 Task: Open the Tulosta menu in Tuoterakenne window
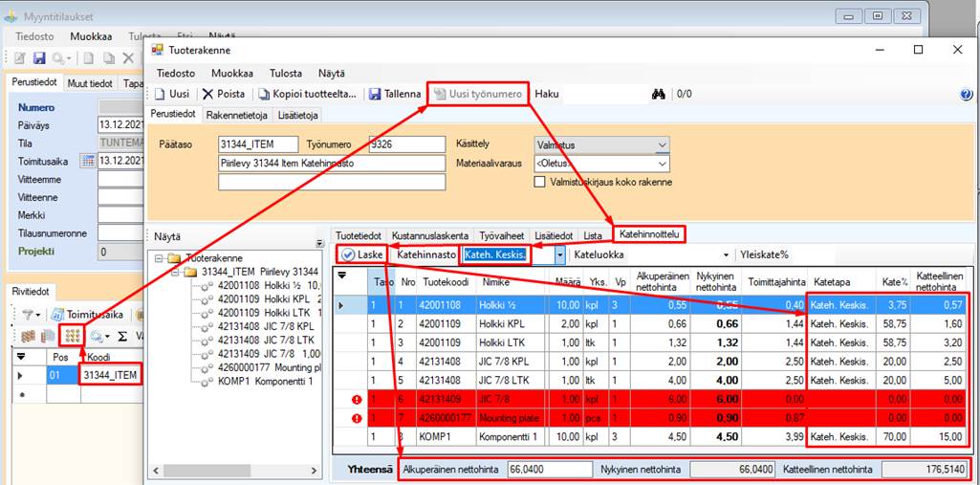point(286,73)
